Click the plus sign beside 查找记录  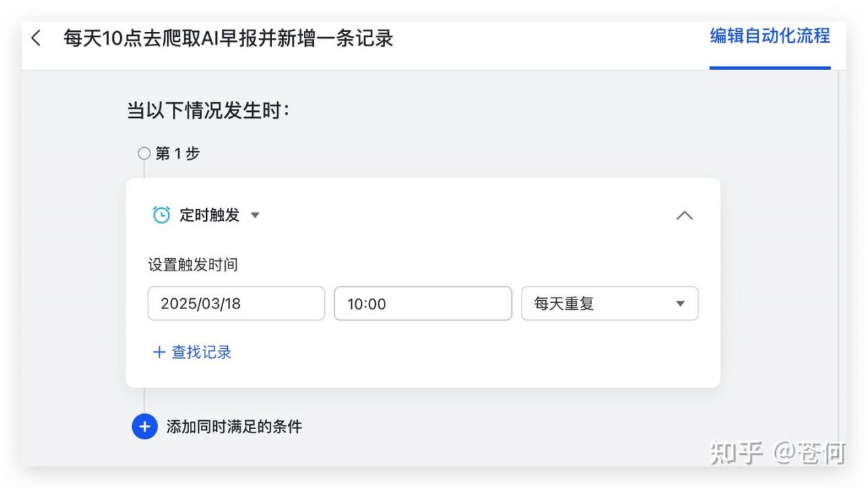pos(159,352)
